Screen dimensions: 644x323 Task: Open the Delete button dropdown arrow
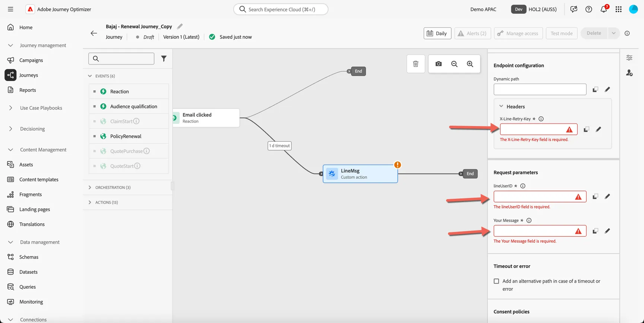613,33
